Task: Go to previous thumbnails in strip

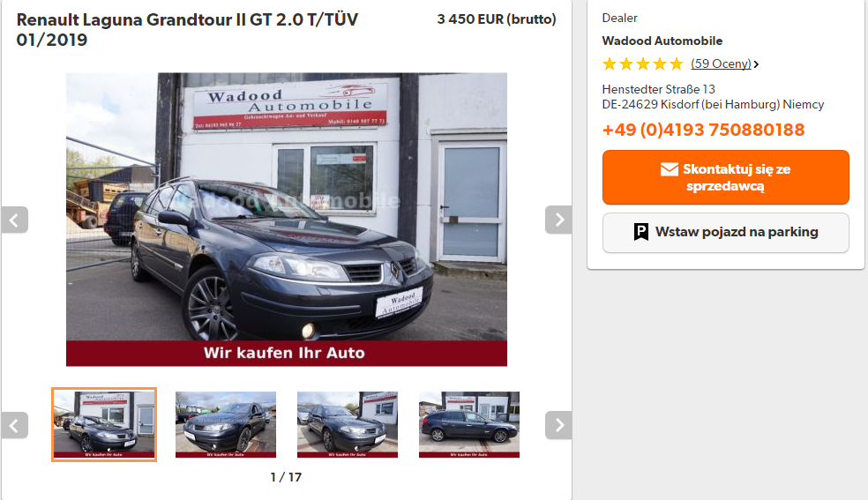Action: (14, 425)
